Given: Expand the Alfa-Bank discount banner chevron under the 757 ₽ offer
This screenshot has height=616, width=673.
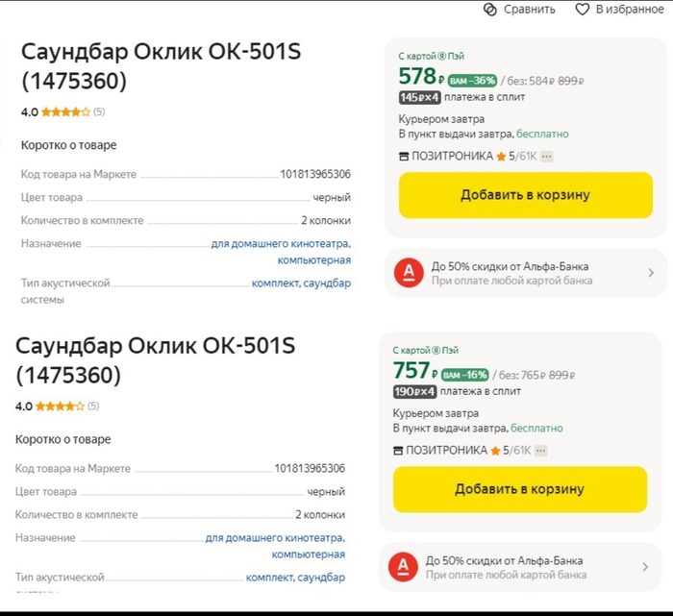Looking at the screenshot, I should pyautogui.click(x=644, y=568).
